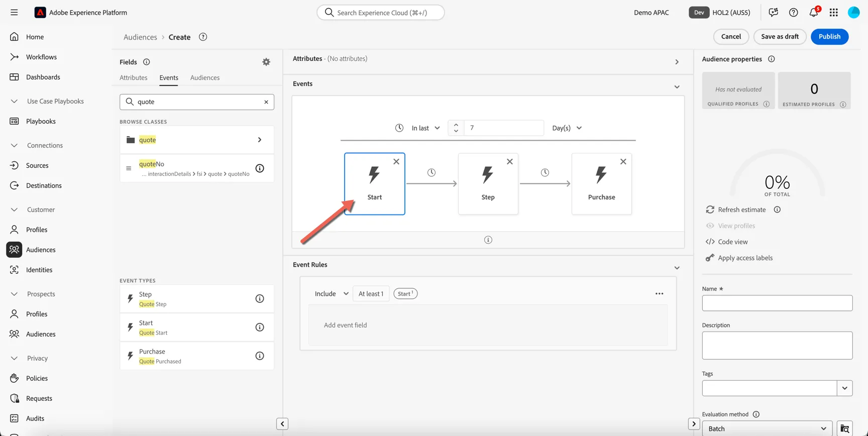868x436 pixels.
Task: Switch to the Audiences fields tab
Action: point(205,77)
